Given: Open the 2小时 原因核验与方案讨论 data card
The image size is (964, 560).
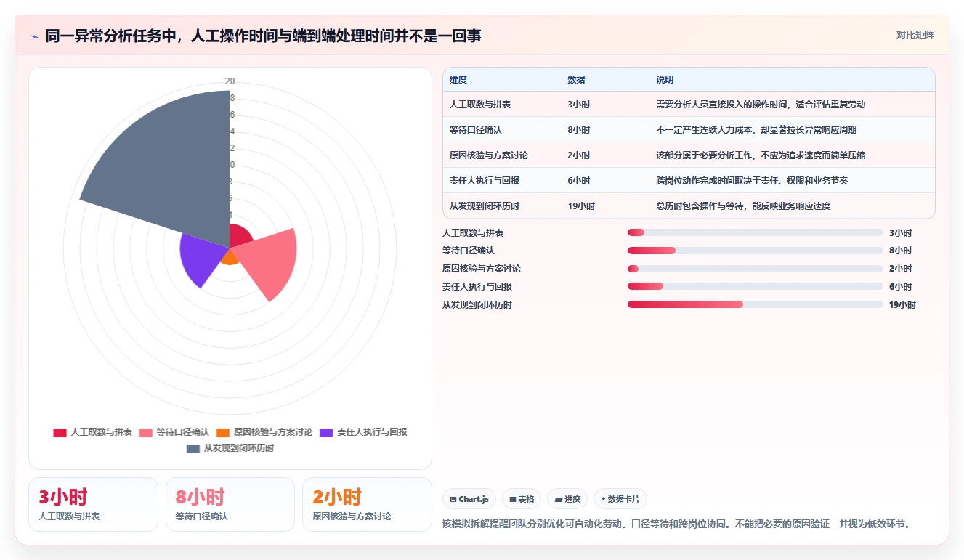Looking at the screenshot, I should (367, 504).
